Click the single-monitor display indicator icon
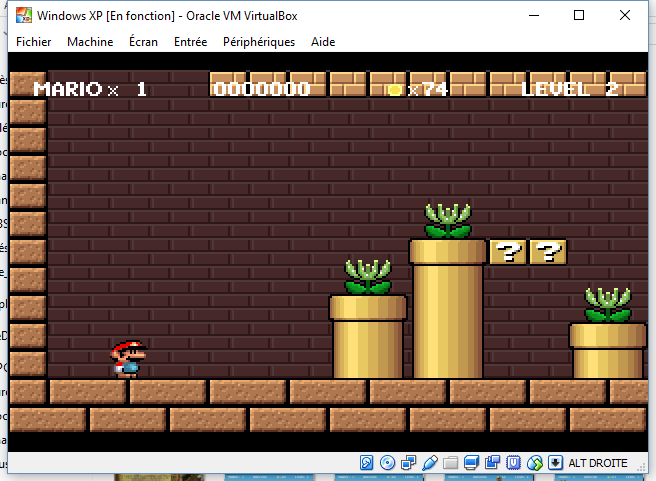Image resolution: width=656 pixels, height=481 pixels. point(472,463)
